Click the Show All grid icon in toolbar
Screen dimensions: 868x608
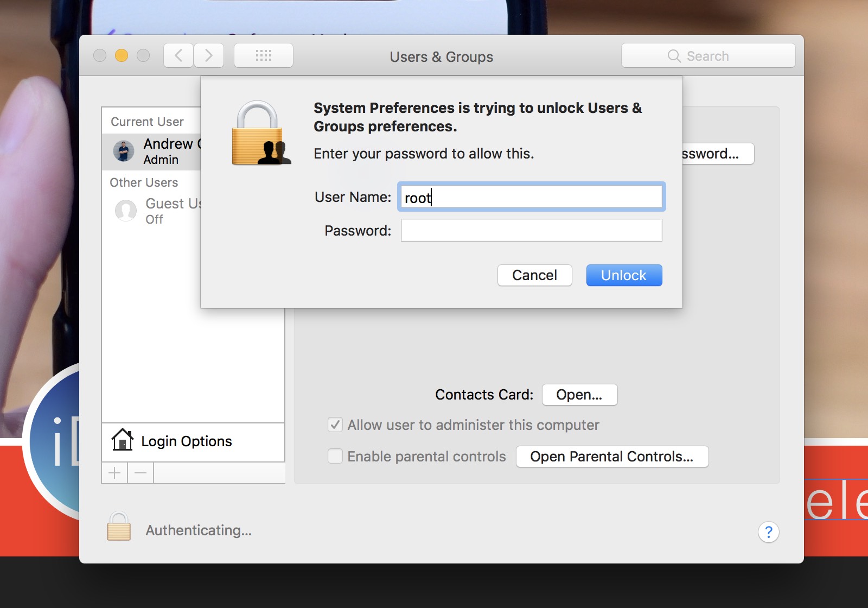(x=264, y=55)
